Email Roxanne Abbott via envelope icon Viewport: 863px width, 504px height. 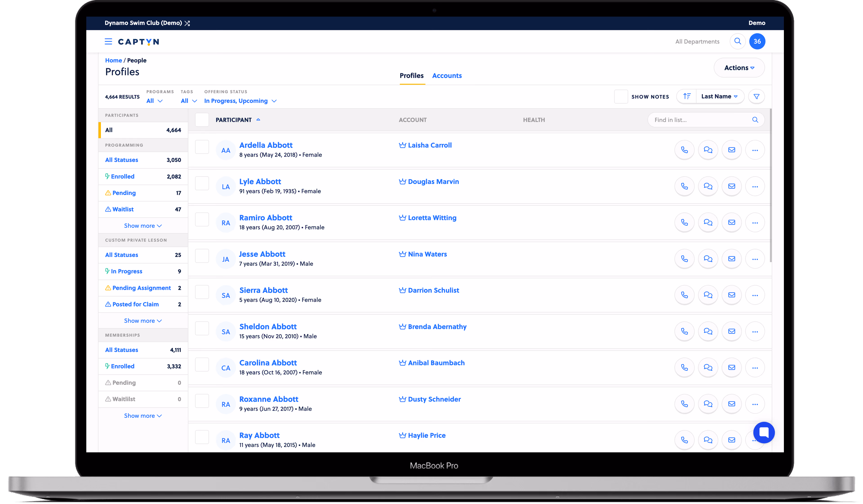[x=731, y=404]
